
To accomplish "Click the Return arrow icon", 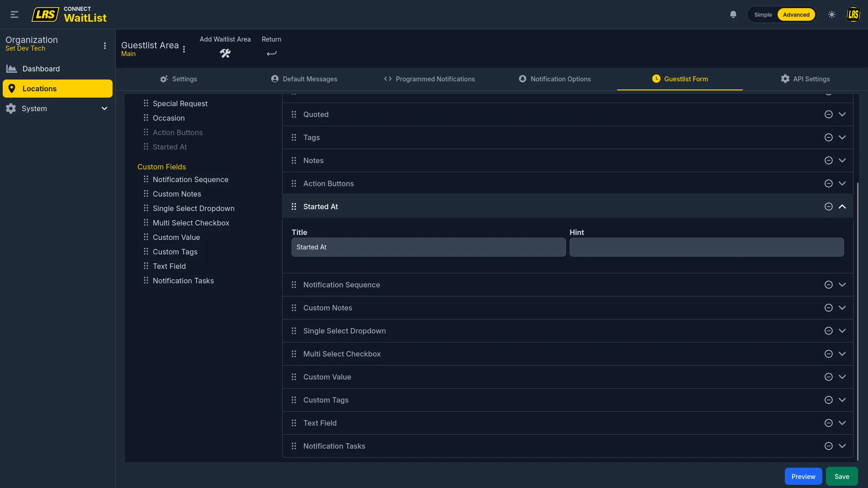I will click(271, 53).
